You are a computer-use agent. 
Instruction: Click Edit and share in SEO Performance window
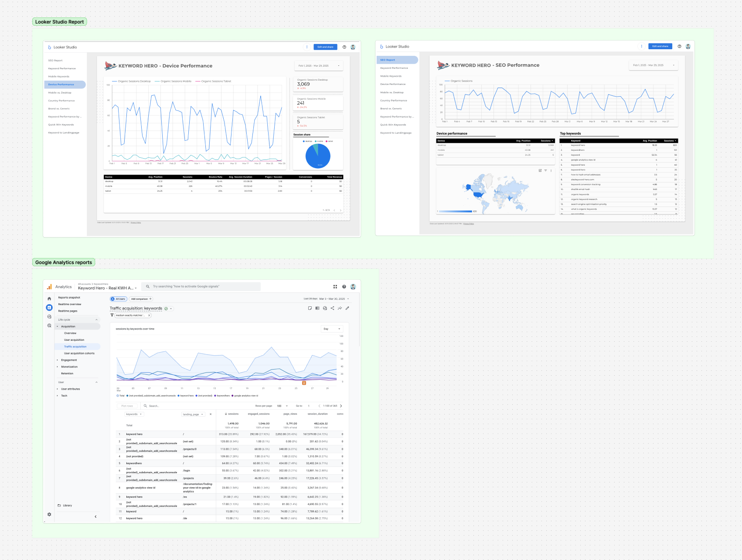coord(660,46)
